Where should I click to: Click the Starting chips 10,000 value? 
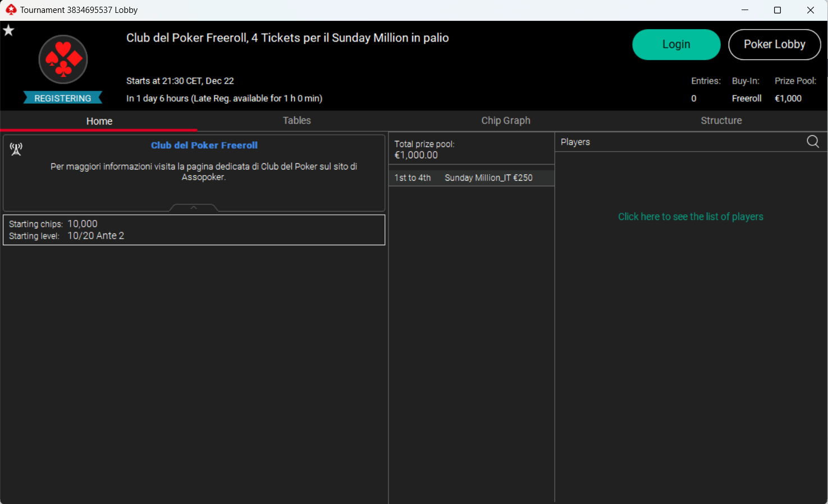pyautogui.click(x=83, y=224)
